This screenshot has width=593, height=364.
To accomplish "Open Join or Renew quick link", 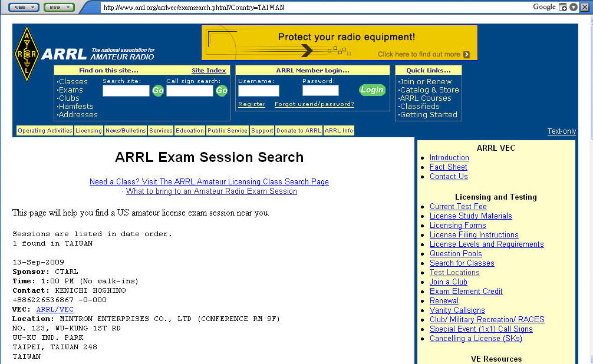I will [x=425, y=82].
